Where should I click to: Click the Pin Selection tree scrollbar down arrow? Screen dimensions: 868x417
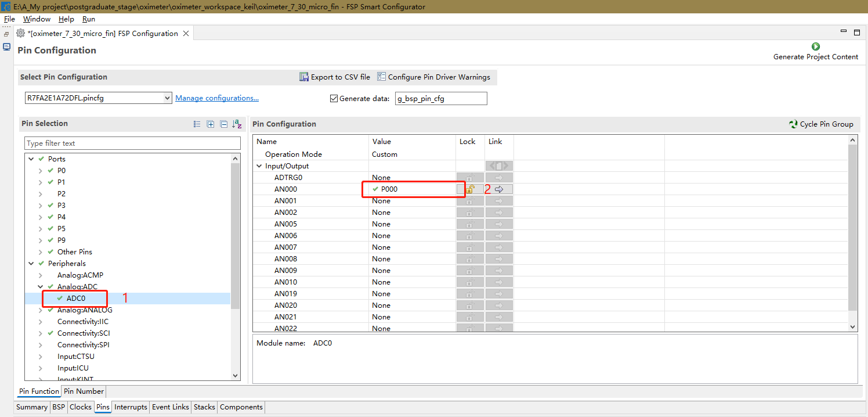point(236,376)
